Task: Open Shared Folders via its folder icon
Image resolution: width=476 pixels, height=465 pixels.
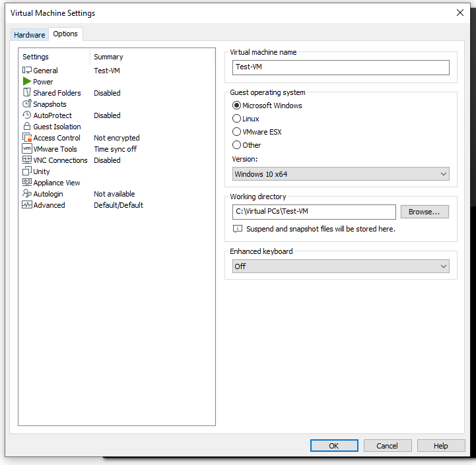Action: [26, 92]
